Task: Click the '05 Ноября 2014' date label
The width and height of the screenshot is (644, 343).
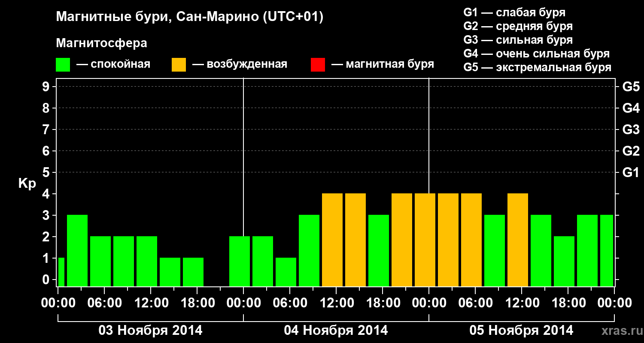Action: [x=521, y=331]
